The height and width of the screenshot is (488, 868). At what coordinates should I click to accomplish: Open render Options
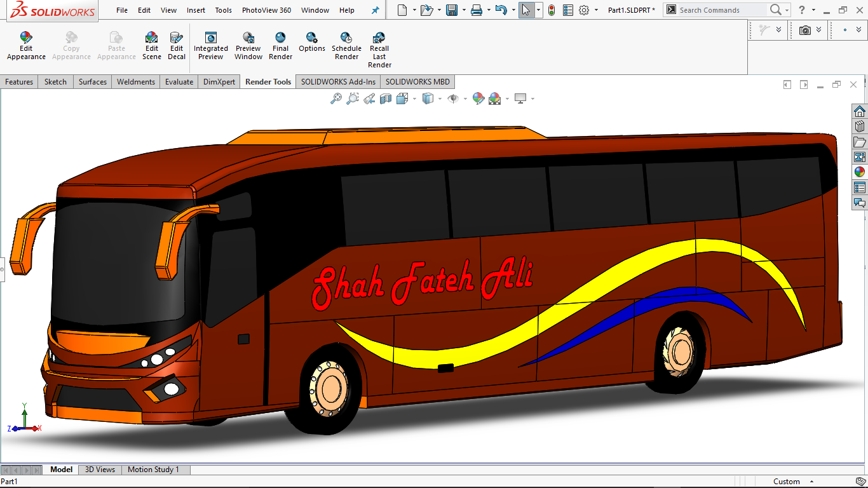[312, 43]
